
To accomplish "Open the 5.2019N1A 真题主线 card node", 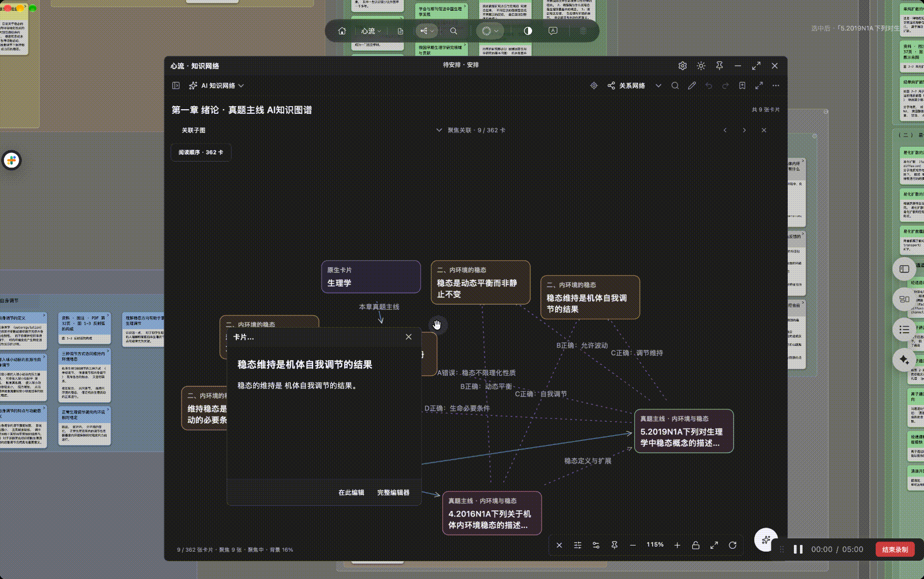I will tap(684, 431).
